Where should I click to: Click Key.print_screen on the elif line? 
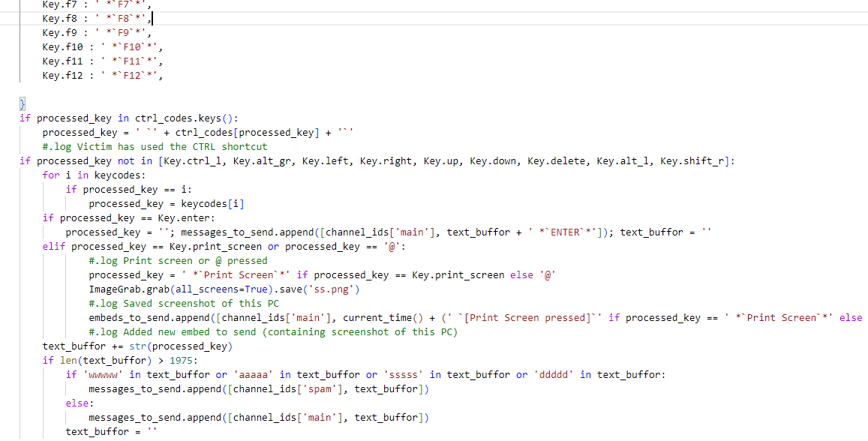(x=215, y=246)
